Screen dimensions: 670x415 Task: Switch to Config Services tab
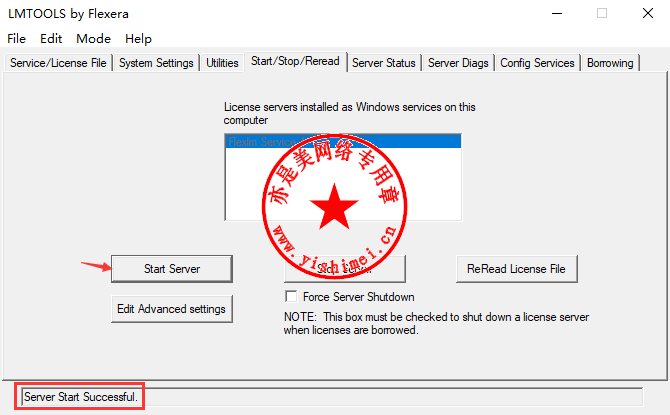[x=537, y=63]
